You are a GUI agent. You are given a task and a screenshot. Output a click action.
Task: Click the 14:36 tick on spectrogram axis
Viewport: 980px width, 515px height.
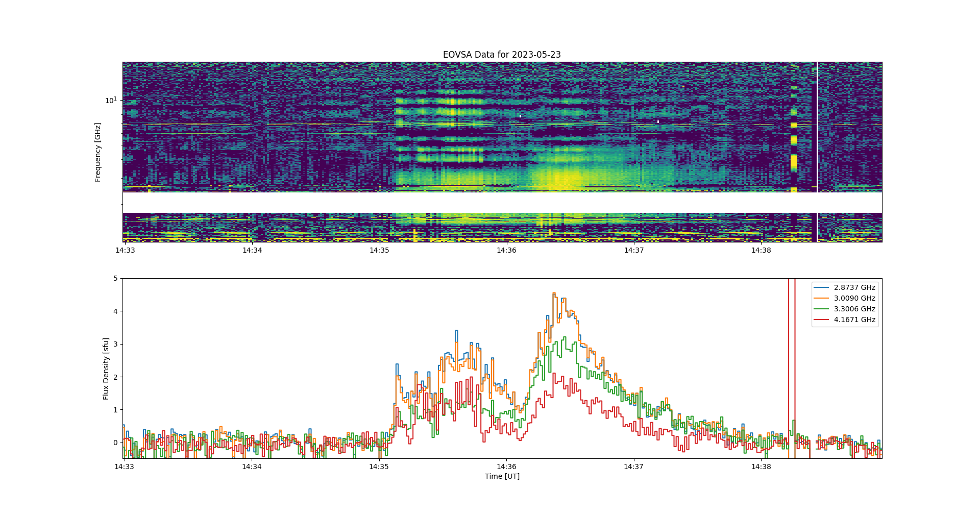[x=506, y=250]
